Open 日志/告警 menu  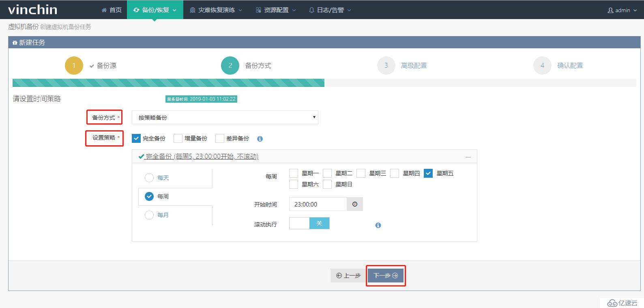(x=330, y=10)
